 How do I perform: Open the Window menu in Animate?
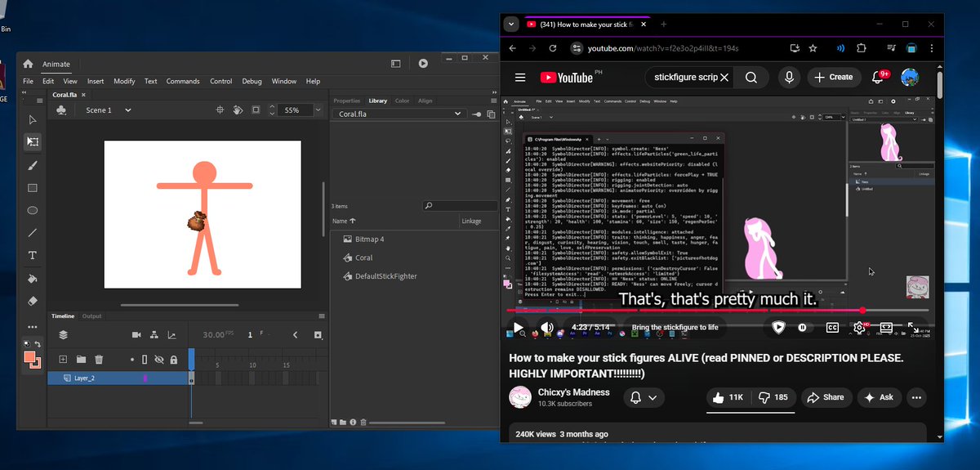(284, 82)
